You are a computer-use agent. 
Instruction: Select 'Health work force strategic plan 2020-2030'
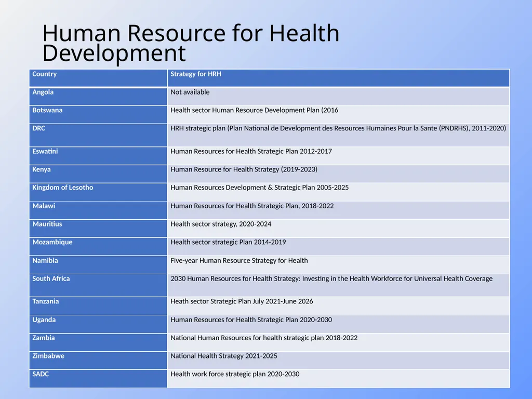click(x=338, y=379)
